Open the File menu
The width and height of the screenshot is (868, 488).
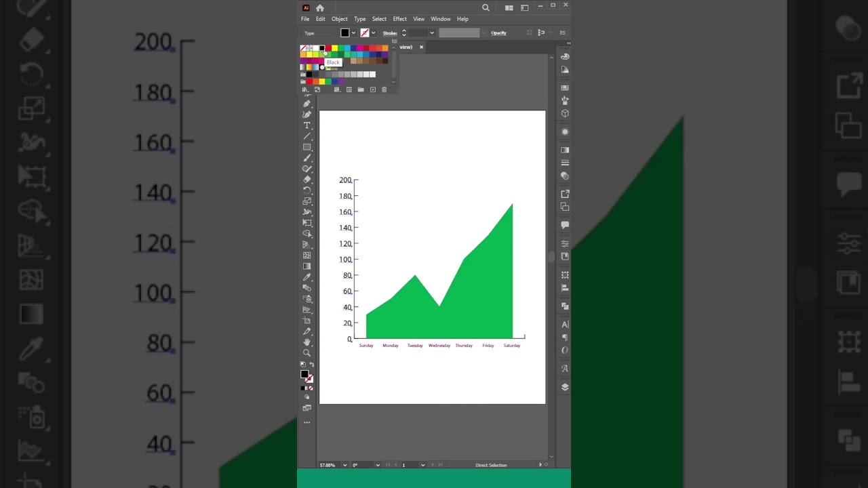coord(305,19)
